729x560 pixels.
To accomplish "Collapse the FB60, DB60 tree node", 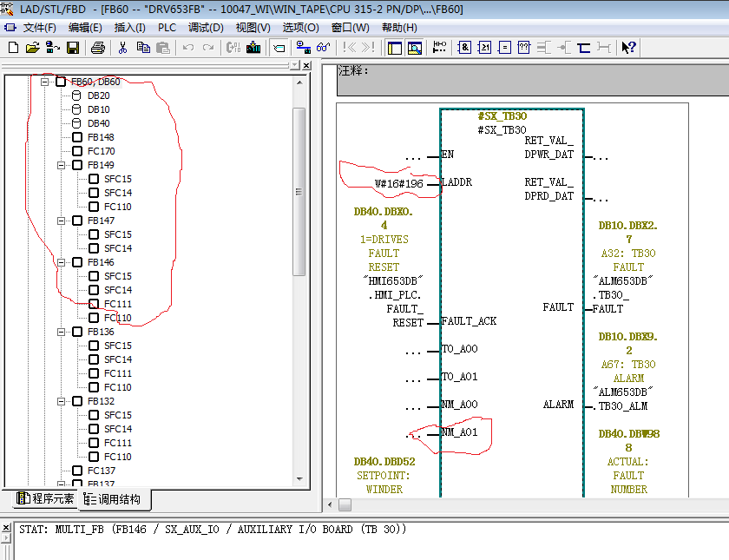I will pyautogui.click(x=45, y=82).
